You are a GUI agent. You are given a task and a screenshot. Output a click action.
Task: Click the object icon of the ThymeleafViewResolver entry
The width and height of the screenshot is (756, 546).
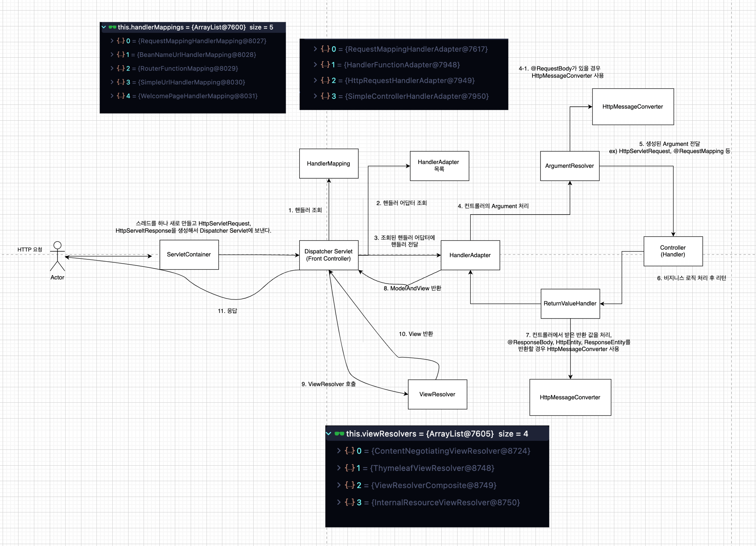[x=350, y=468]
